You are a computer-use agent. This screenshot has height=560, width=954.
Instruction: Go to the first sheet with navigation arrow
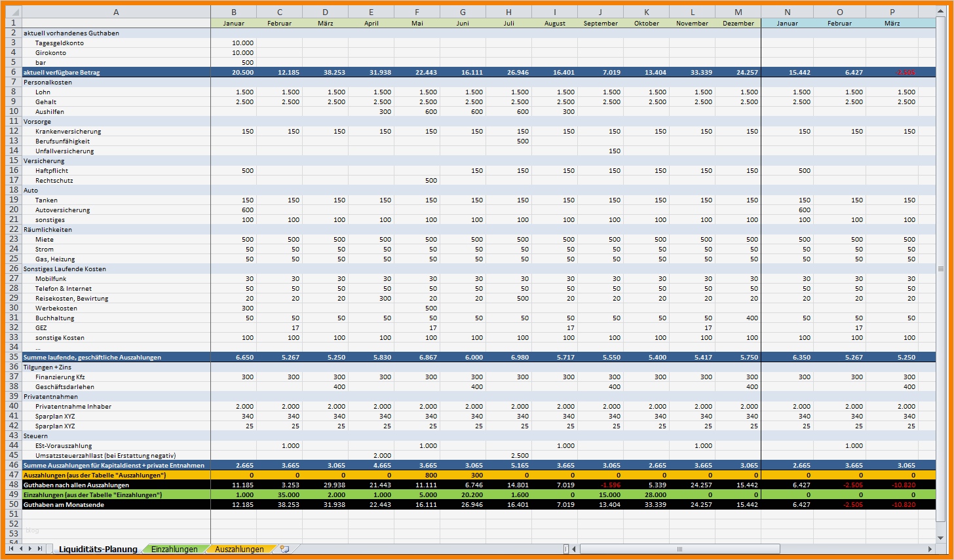pyautogui.click(x=11, y=549)
